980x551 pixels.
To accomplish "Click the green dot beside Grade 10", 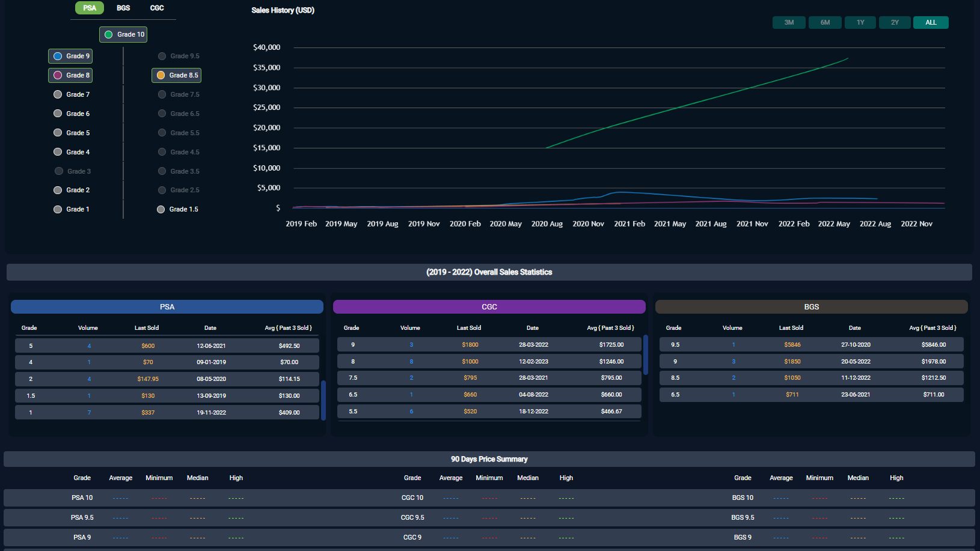I will tap(107, 34).
